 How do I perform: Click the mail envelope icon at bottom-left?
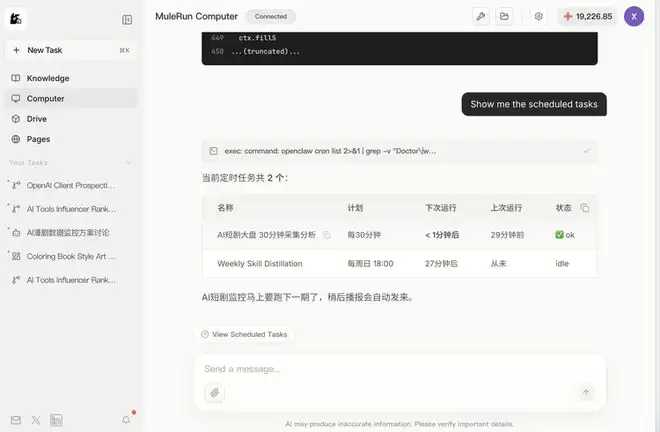pos(15,420)
